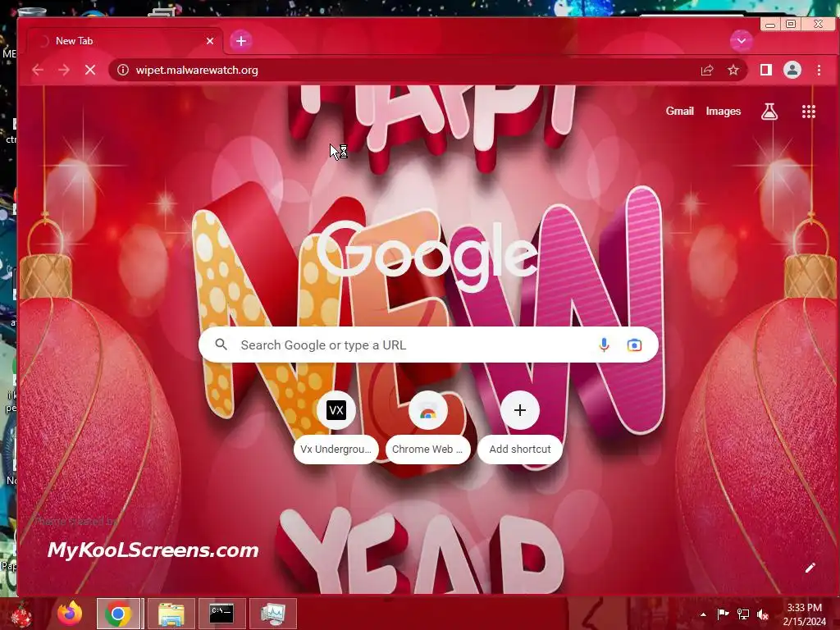Start voice search with microphone icon
The width and height of the screenshot is (840, 630).
click(x=604, y=345)
